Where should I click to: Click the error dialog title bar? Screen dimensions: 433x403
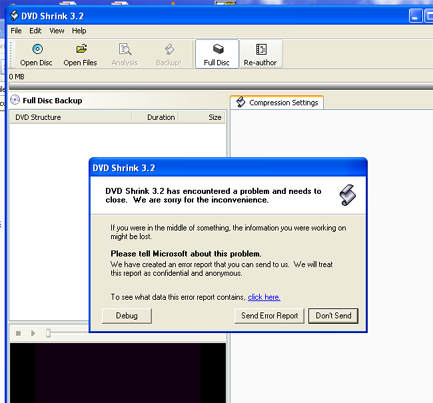pos(228,168)
